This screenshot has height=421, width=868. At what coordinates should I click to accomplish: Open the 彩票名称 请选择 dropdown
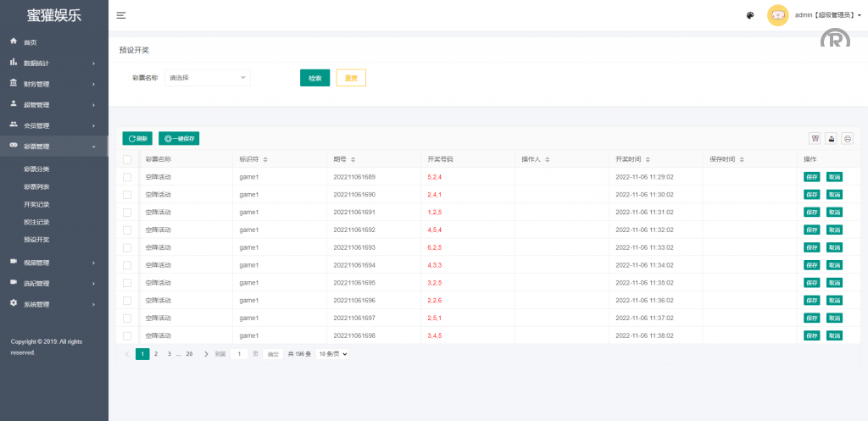[x=208, y=78]
